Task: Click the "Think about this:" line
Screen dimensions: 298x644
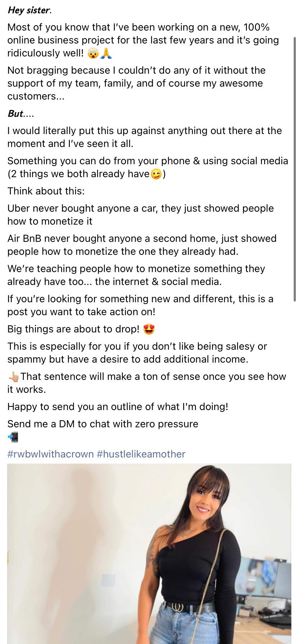Action: point(46,191)
